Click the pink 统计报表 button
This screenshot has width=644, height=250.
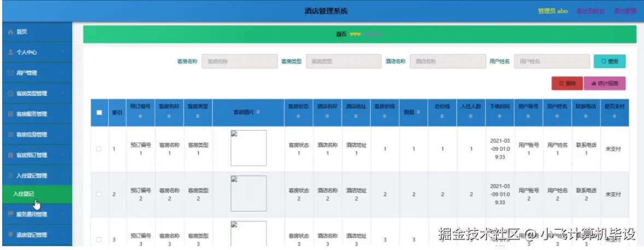[605, 83]
